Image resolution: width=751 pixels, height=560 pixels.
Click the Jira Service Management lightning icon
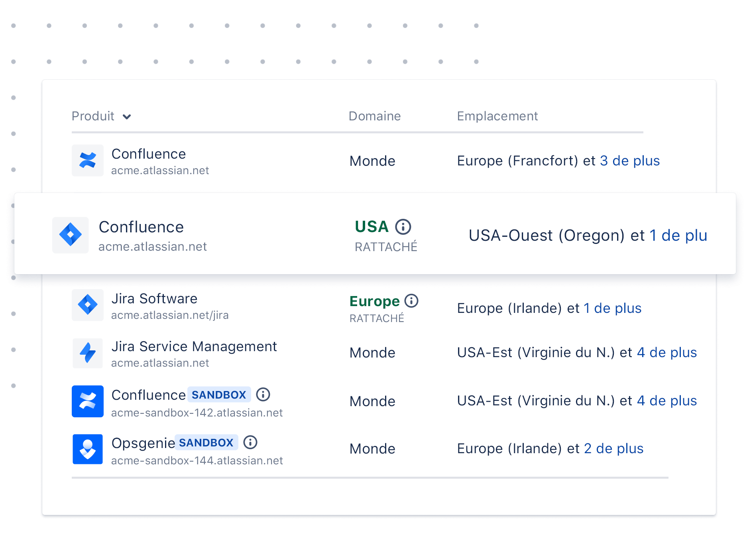pos(88,353)
